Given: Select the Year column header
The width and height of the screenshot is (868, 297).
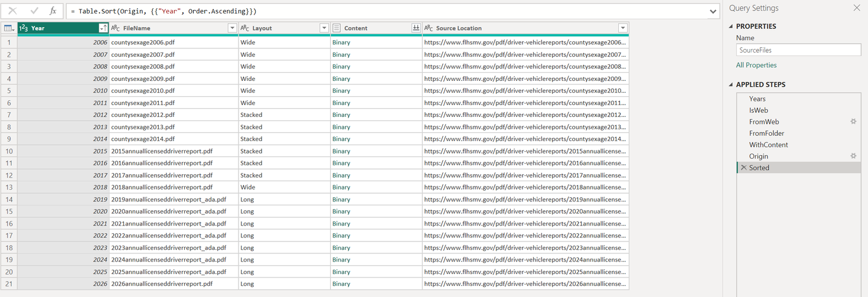Looking at the screenshot, I should click(63, 28).
